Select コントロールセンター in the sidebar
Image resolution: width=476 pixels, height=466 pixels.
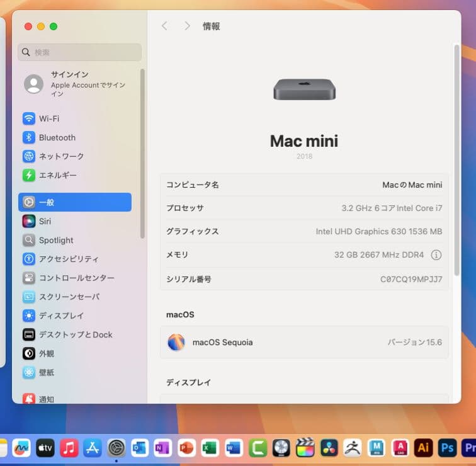coord(75,278)
